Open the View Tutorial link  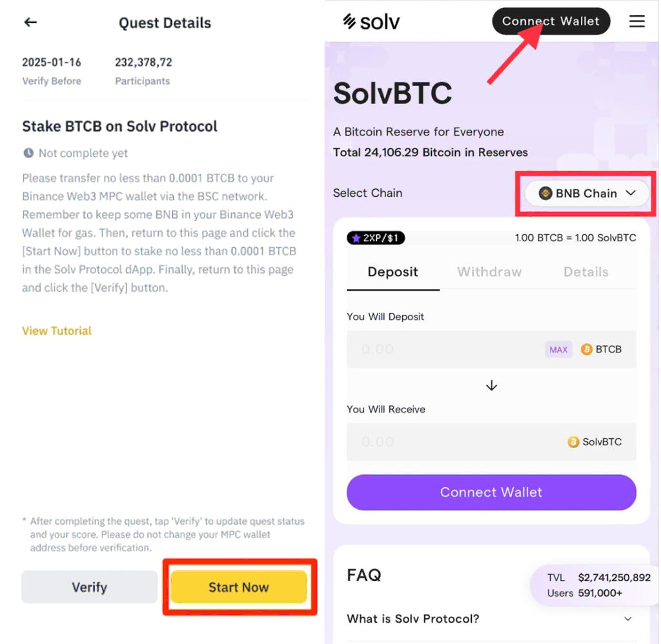click(57, 331)
